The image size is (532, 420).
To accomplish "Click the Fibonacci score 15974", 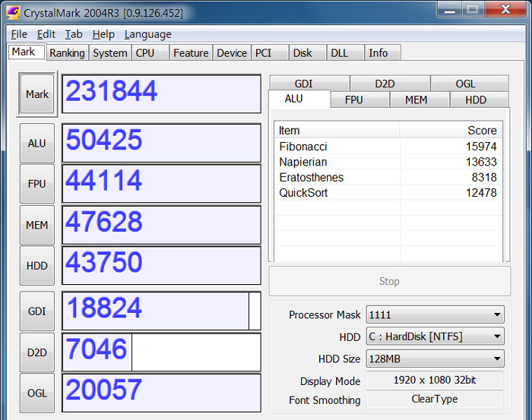I will pyautogui.click(x=481, y=147).
